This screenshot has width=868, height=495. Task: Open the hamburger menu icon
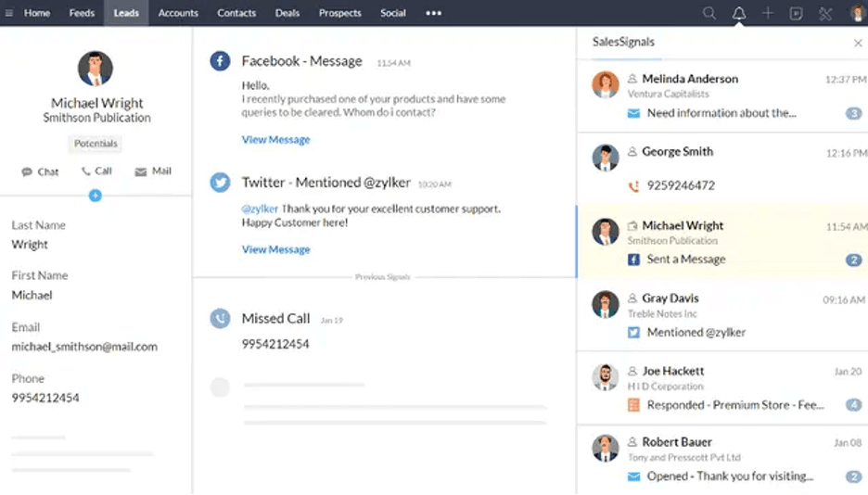click(9, 13)
